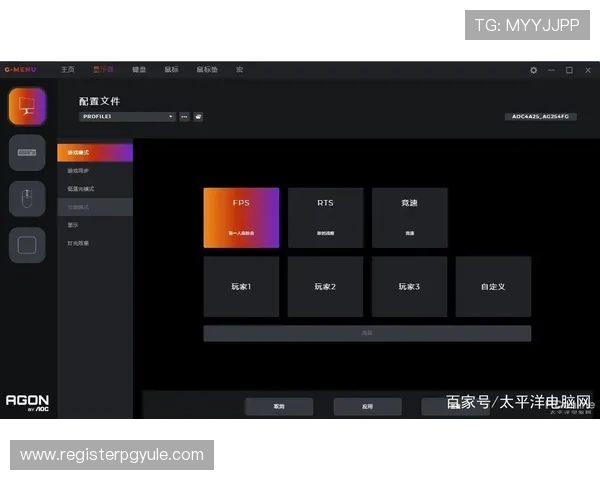Select the highlighted fourth side menu item
Screen dimensions: 600x480
tap(95, 207)
